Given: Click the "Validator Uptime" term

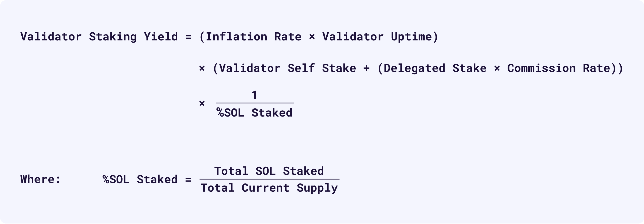Looking at the screenshot, I should (x=377, y=37).
